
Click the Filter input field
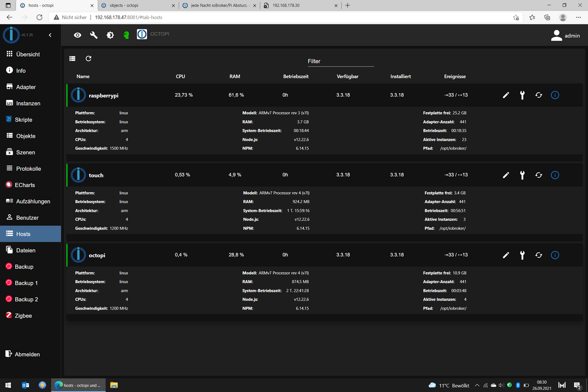click(x=341, y=61)
